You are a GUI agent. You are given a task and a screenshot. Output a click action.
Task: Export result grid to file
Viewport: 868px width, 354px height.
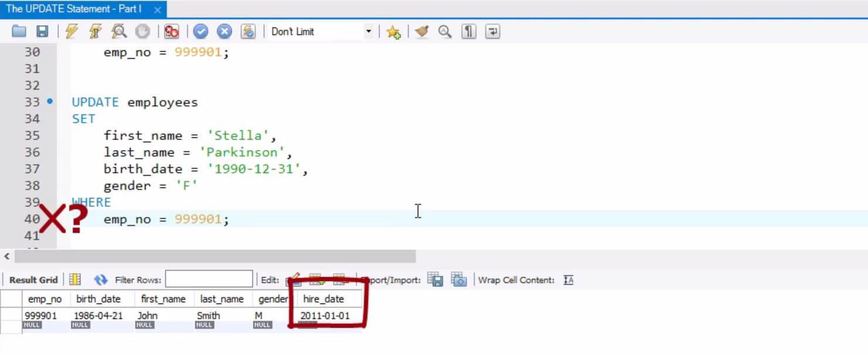pos(436,280)
